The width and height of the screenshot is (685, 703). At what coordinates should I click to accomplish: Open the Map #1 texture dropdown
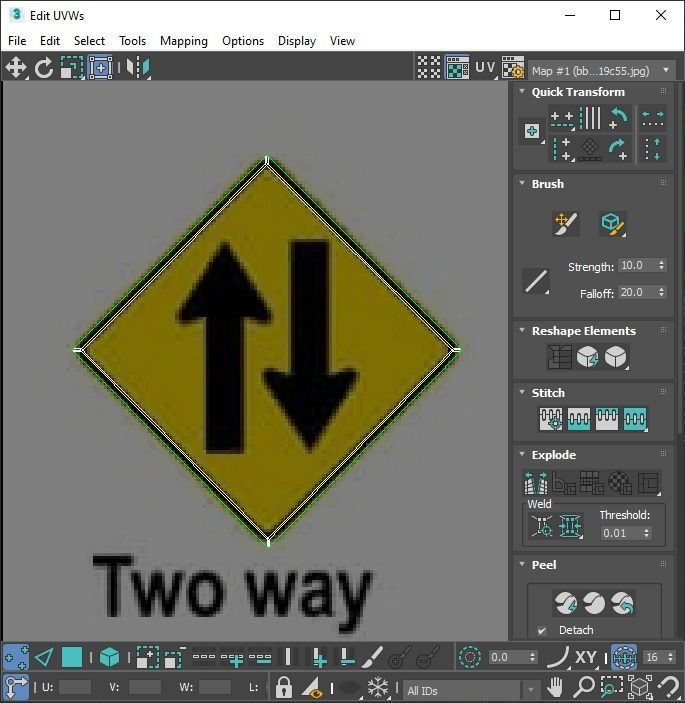(x=602, y=70)
